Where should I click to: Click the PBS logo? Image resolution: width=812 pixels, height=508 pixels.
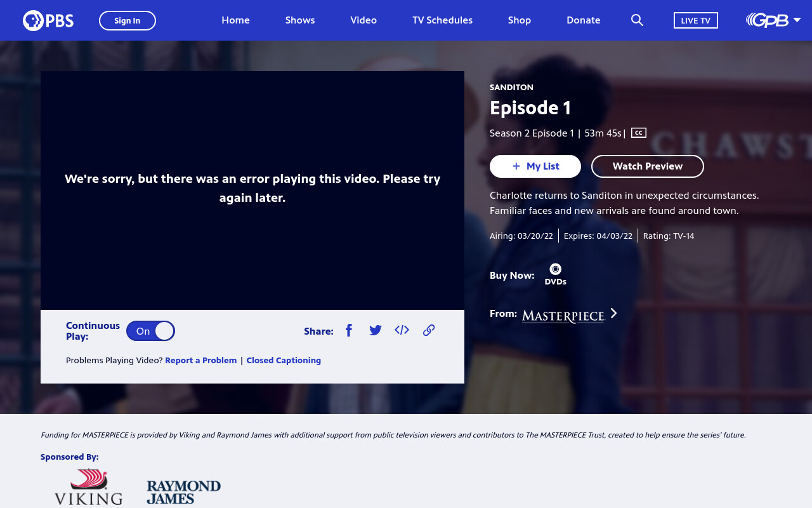[x=48, y=20]
